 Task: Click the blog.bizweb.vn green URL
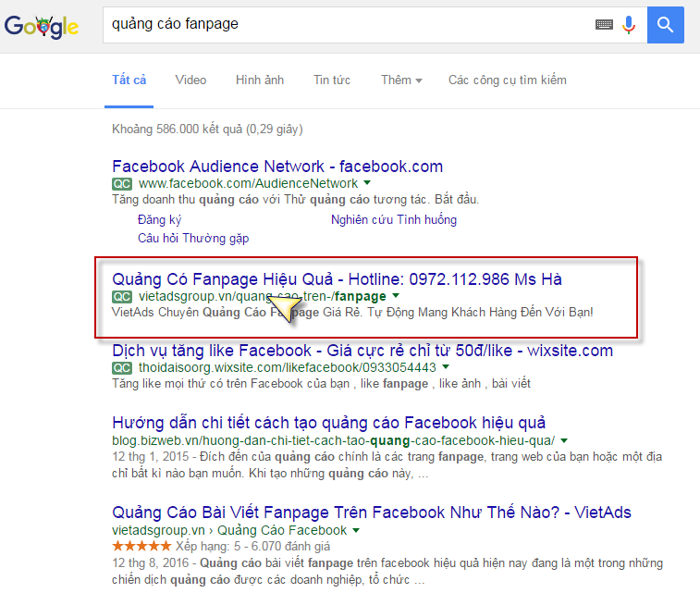[334, 440]
